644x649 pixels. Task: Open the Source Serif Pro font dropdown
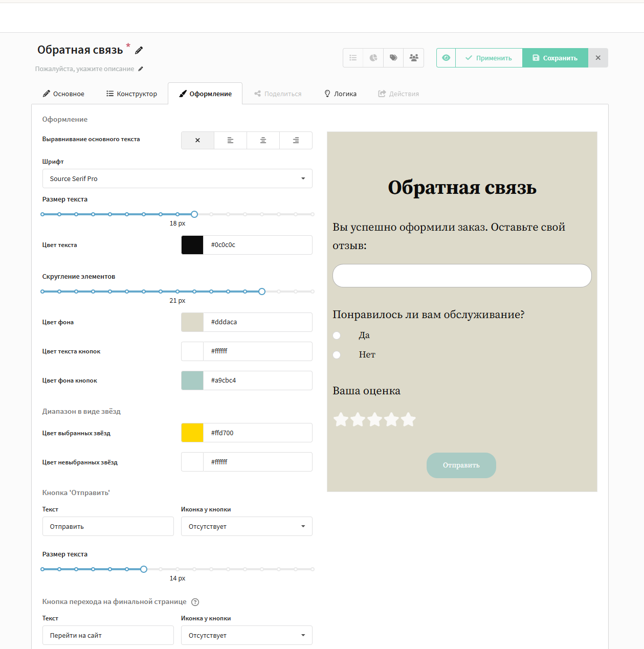177,178
